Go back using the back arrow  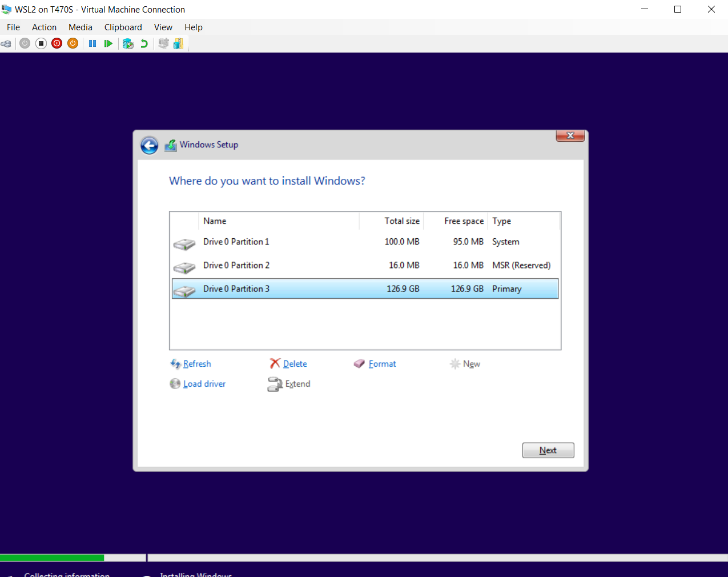coord(149,145)
